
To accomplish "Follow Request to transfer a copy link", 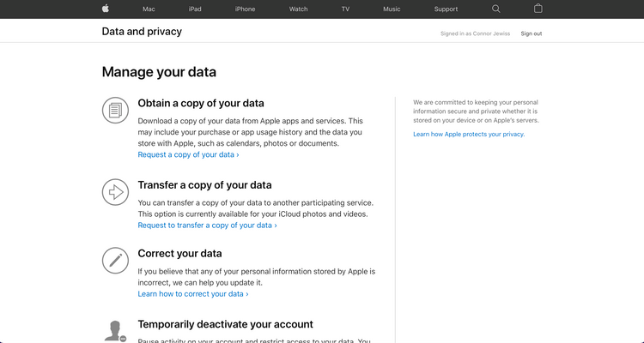I will coord(208,226).
